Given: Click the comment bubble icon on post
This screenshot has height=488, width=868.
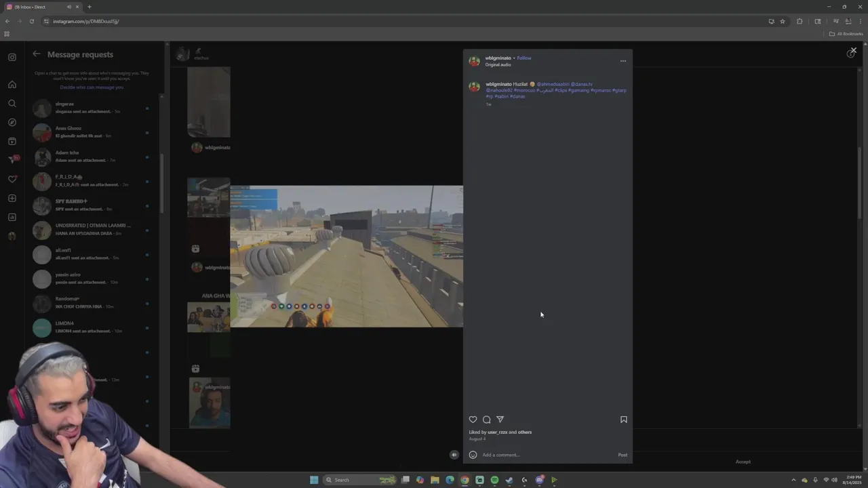Looking at the screenshot, I should tap(487, 420).
